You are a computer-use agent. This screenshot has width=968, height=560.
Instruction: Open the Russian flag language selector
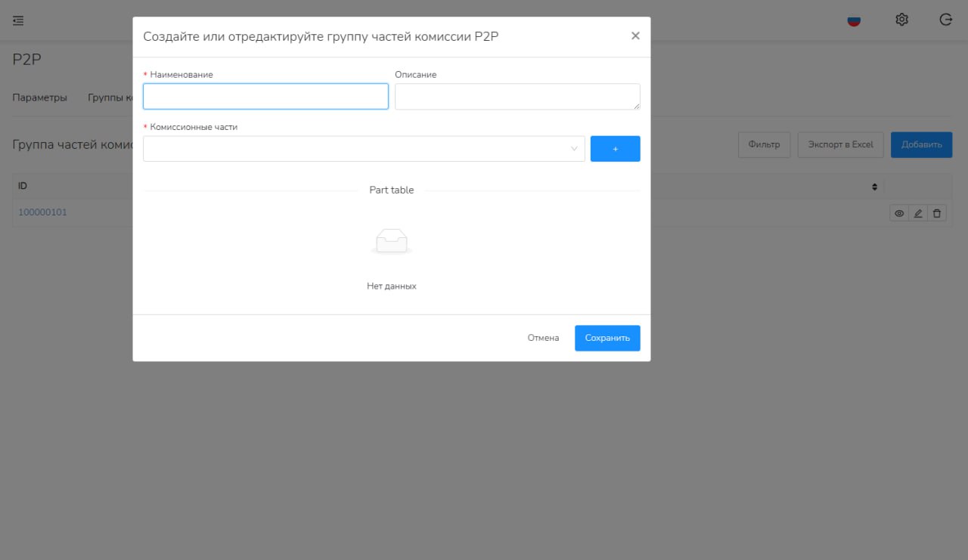854,20
